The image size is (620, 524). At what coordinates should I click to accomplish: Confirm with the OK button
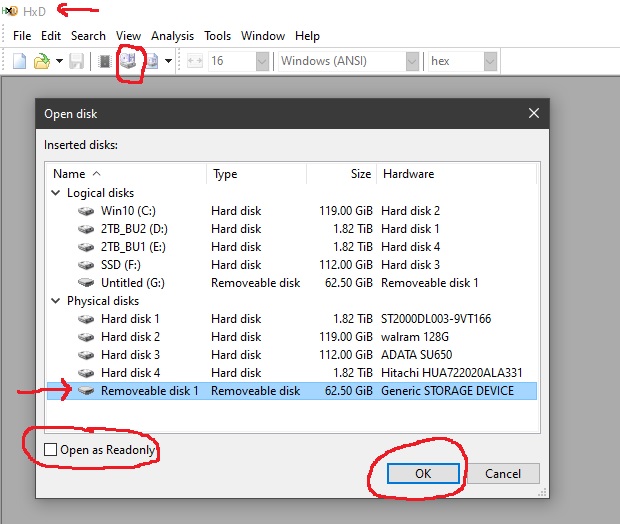click(x=423, y=473)
